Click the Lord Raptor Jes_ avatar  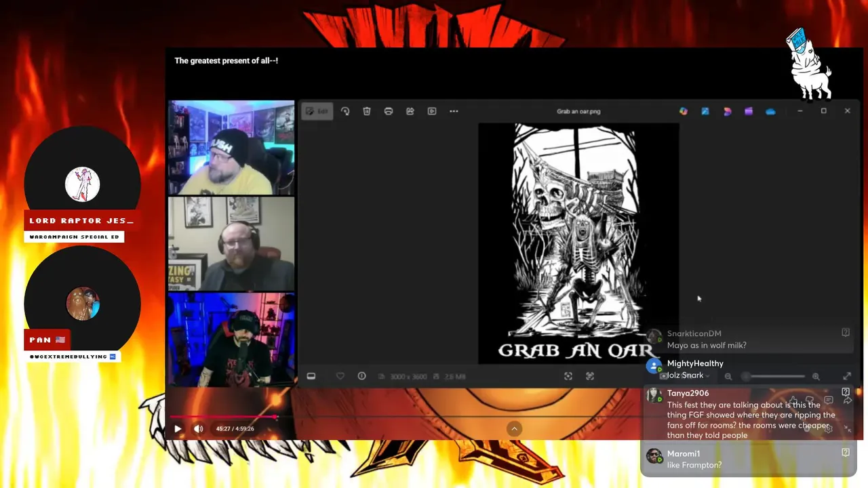point(82,184)
